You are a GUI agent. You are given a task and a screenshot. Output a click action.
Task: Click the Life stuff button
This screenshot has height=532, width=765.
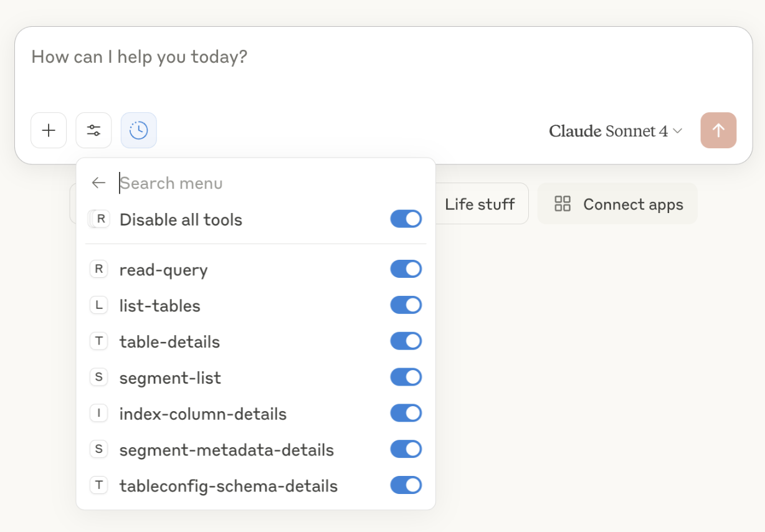480,204
